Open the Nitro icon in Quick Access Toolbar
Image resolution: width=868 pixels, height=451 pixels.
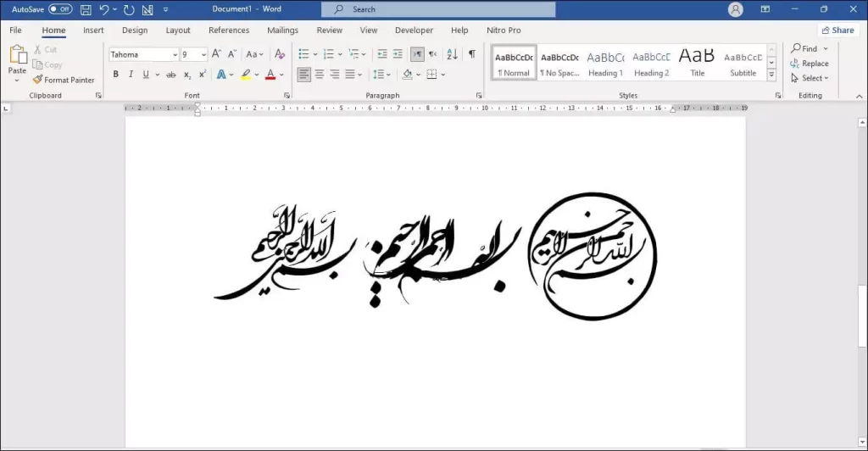147,9
